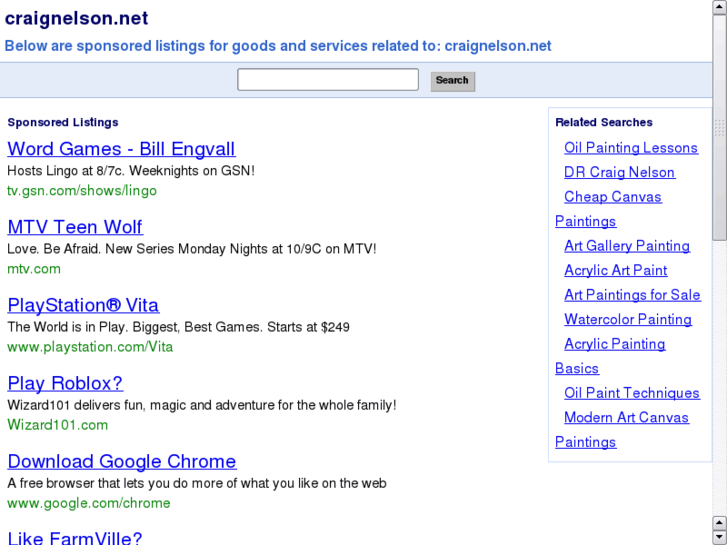Open Art Paintings for Sale search
The width and height of the screenshot is (727, 545).
[x=632, y=295]
